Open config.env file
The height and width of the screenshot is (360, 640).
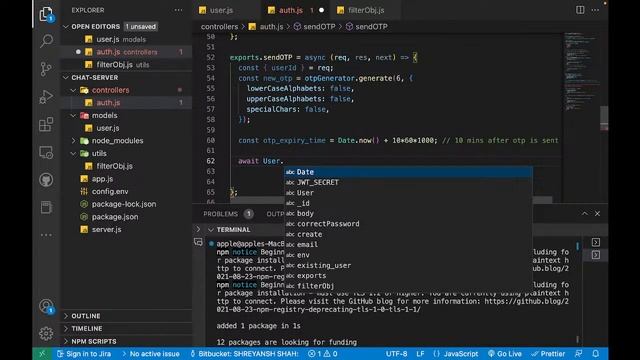click(127, 191)
